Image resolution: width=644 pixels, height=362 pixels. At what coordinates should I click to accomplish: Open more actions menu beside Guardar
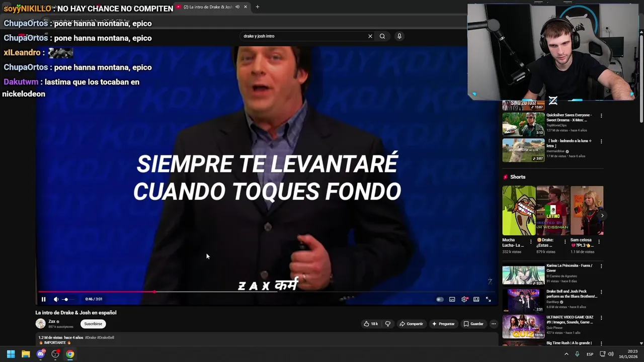[x=494, y=324]
